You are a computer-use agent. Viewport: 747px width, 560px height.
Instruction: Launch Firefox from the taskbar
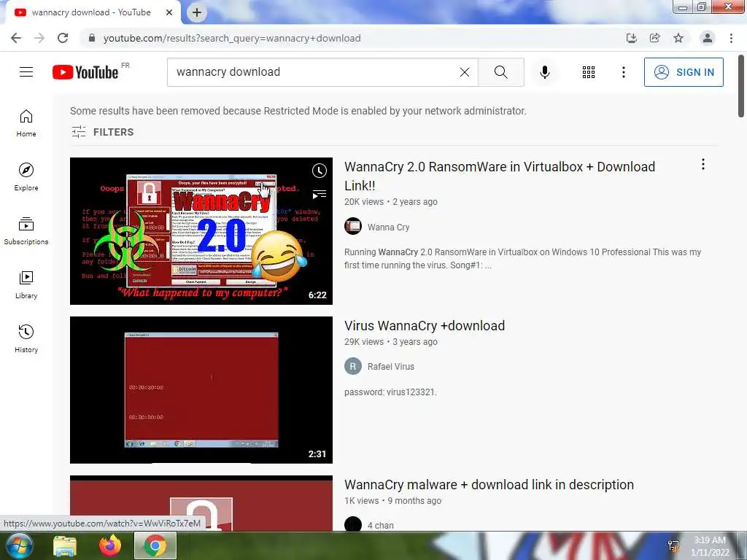tap(110, 545)
